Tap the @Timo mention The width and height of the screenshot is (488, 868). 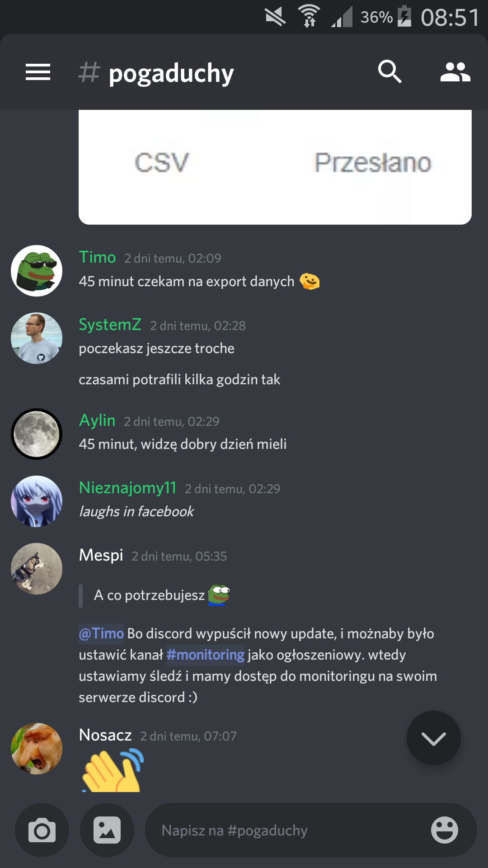101,633
